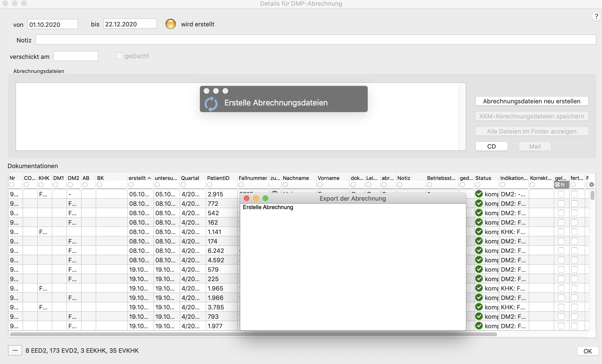Click filter circle under KHK column

41,185
